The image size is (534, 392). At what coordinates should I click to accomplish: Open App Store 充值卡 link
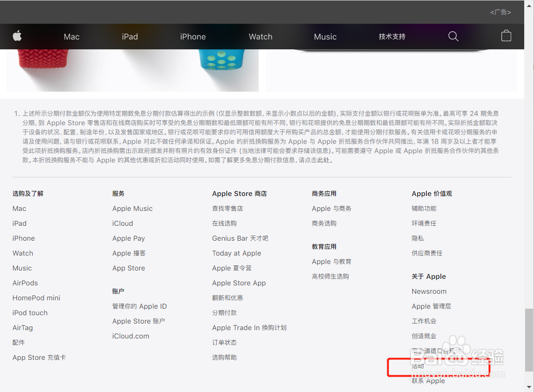pos(39,358)
